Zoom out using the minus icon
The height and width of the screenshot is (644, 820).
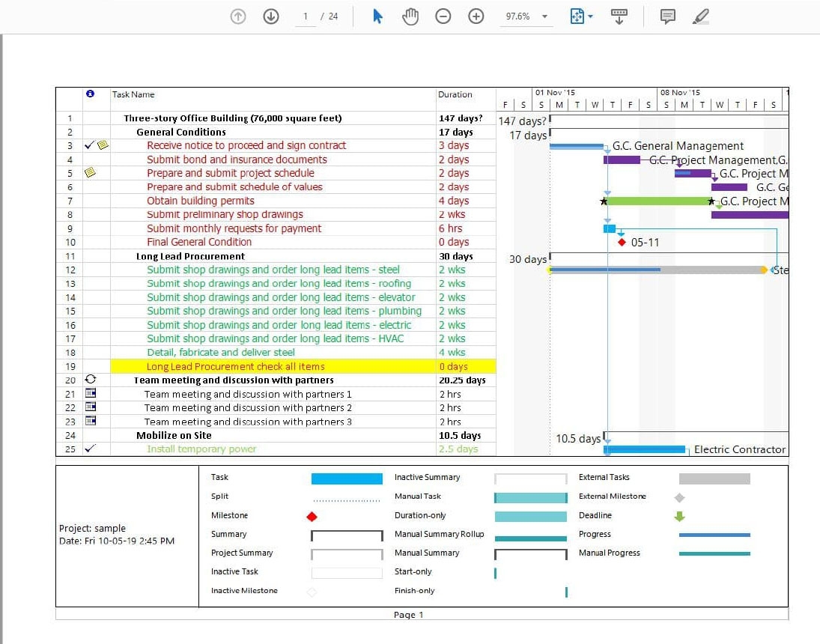click(443, 16)
